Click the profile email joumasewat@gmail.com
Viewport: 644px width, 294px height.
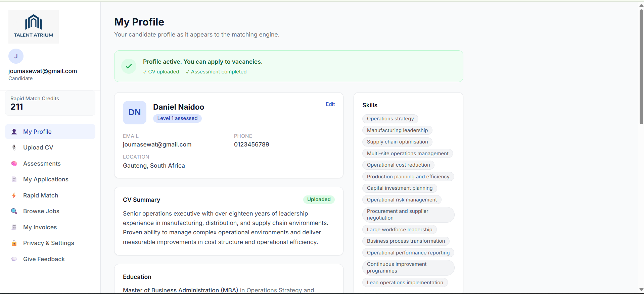coord(157,144)
